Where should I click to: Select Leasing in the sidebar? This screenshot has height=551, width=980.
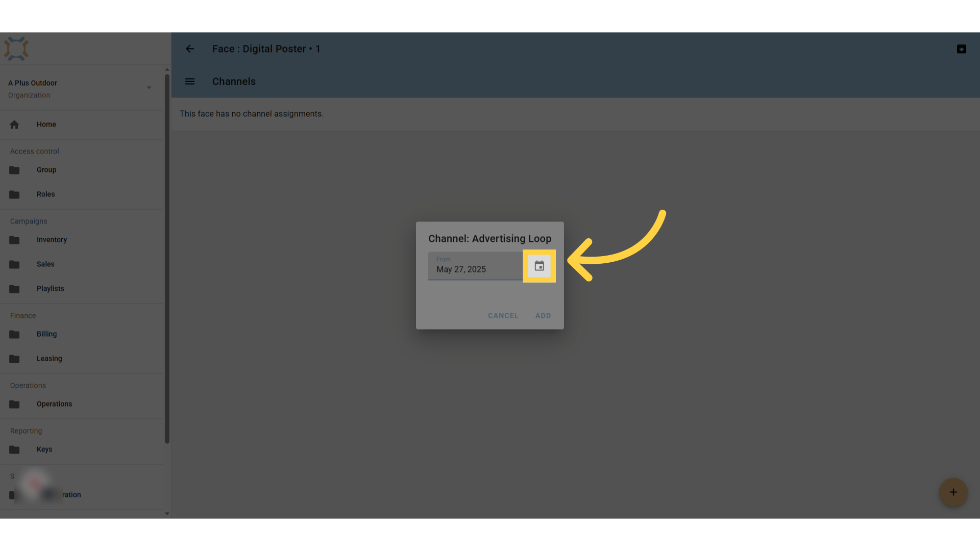[82, 359]
